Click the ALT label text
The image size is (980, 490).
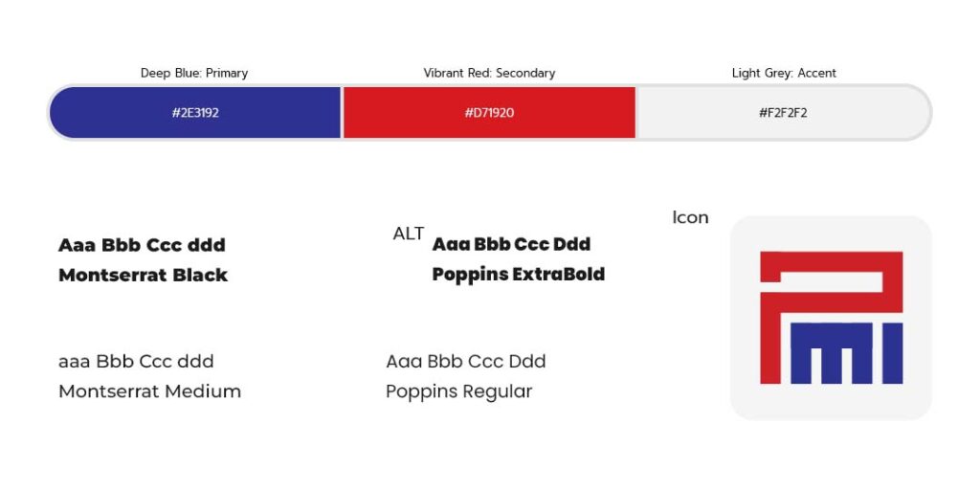click(409, 234)
